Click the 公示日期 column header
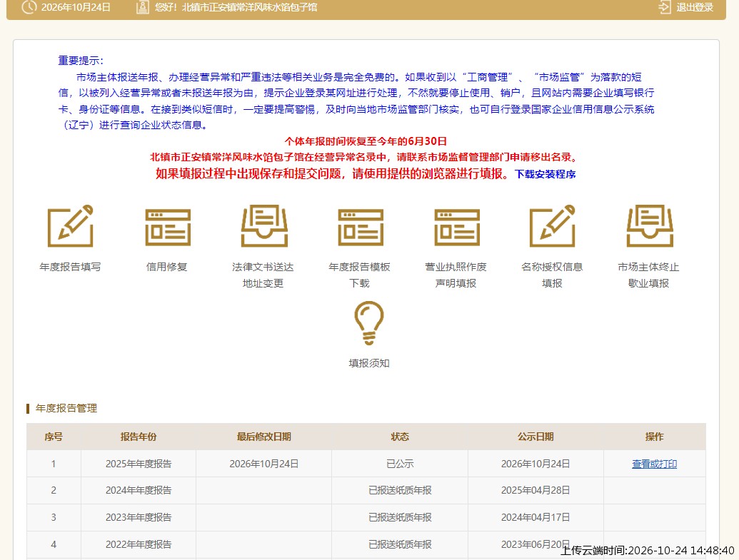Screen dimensions: 739x560 coord(536,437)
